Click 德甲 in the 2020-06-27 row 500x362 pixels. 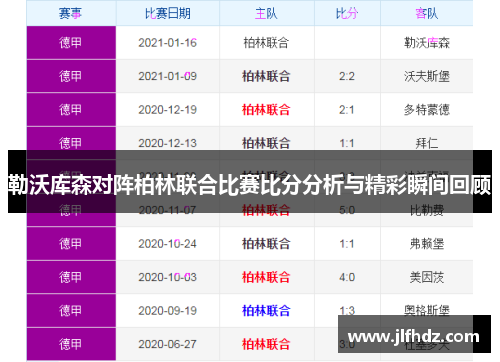coord(70,344)
